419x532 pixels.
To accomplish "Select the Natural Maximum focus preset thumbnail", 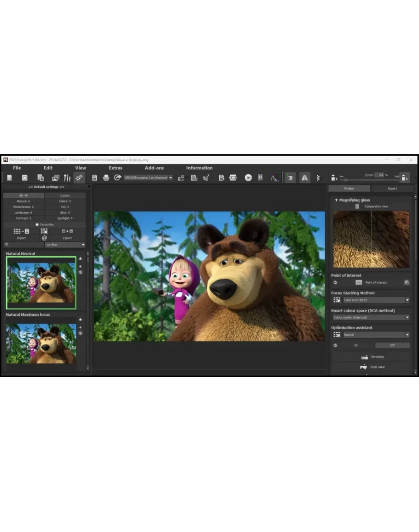I will click(x=41, y=344).
